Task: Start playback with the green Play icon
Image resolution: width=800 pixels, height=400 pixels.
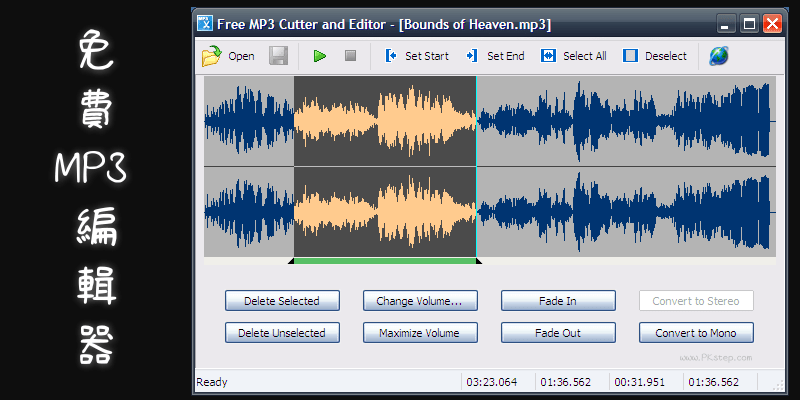Action: (320, 56)
